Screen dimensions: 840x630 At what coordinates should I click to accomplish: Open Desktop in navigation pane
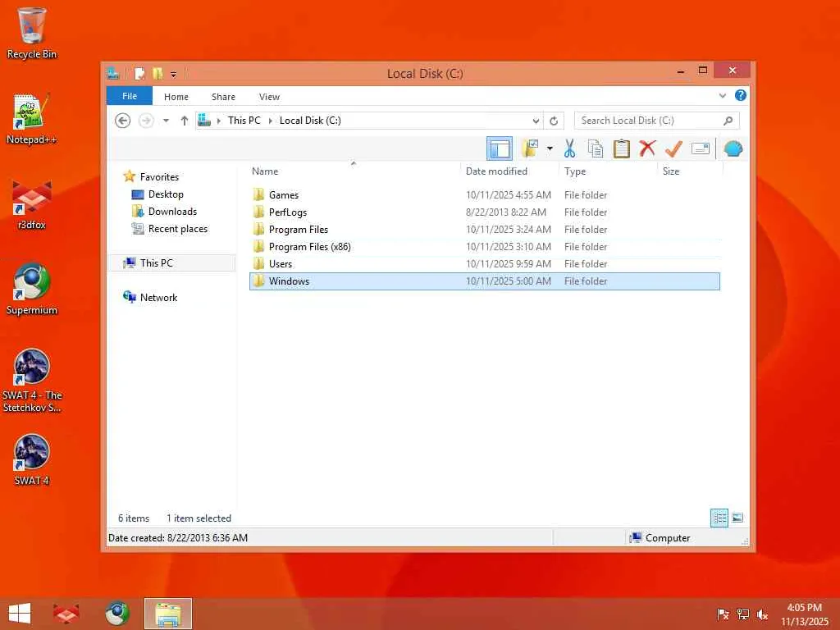tap(166, 194)
